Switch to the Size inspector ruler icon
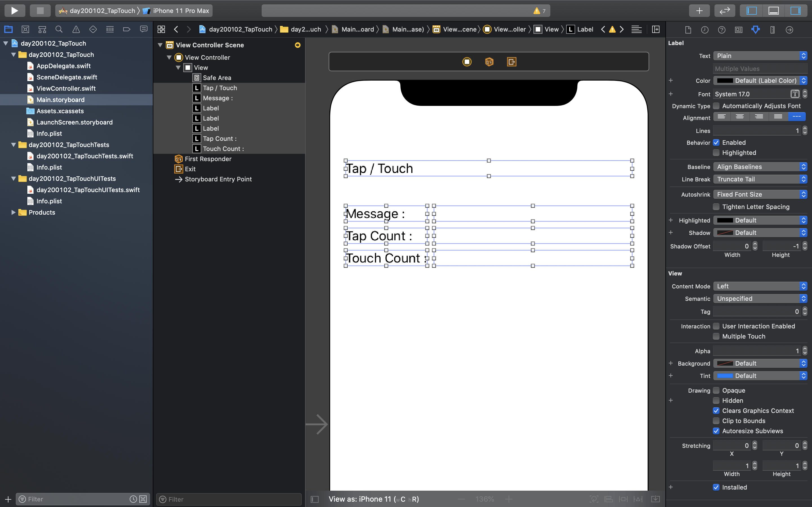Viewport: 812px width, 507px height. 773,30
